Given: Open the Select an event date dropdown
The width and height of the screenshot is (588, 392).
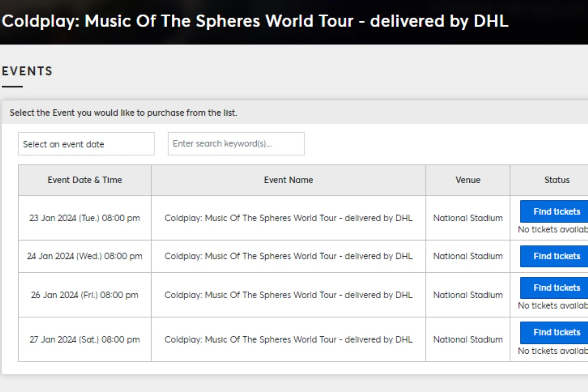Looking at the screenshot, I should pyautogui.click(x=86, y=144).
